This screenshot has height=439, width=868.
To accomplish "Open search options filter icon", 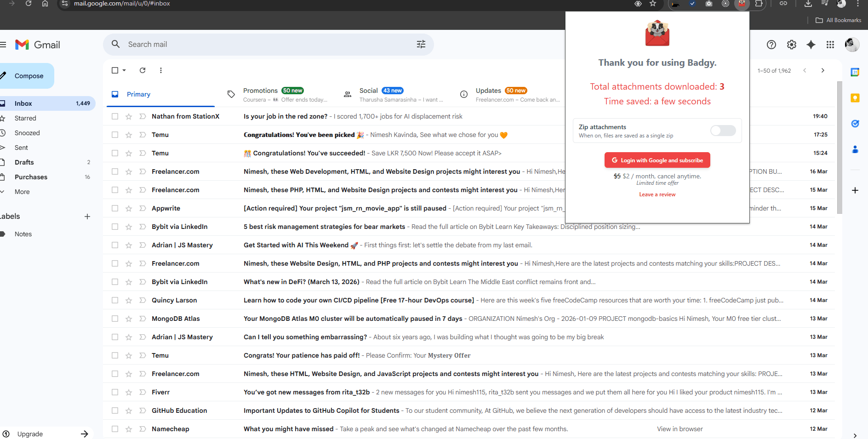I will (421, 44).
